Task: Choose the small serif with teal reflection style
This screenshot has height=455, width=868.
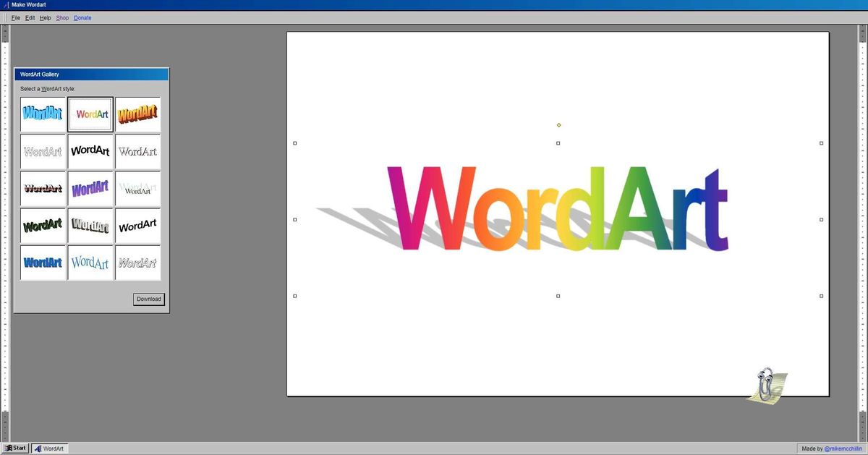Action: [137, 189]
